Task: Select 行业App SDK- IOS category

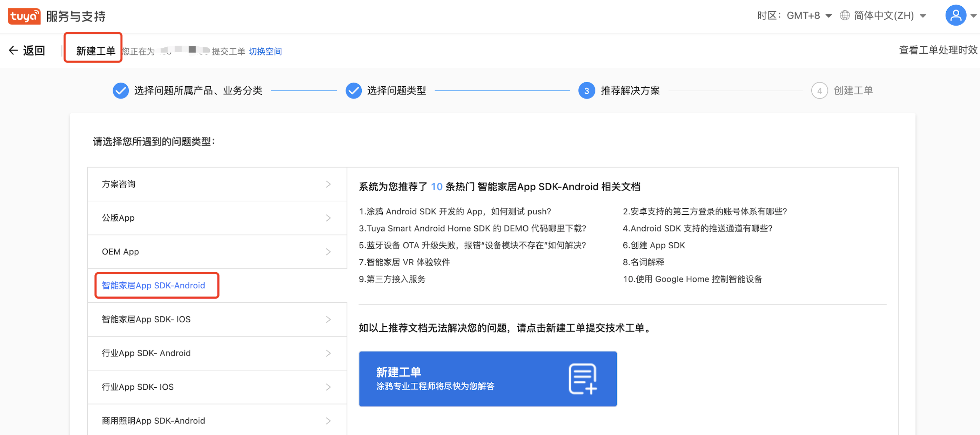Action: 217,387
